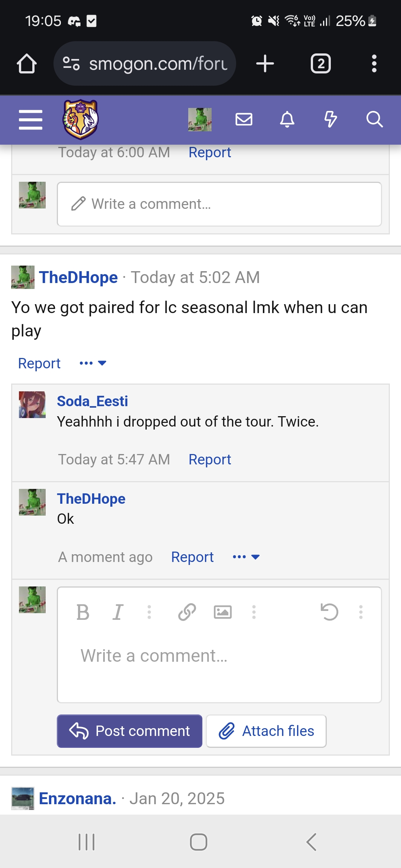Viewport: 401px width, 868px height.
Task: Undo last edit in comment editor
Action: coord(329,612)
